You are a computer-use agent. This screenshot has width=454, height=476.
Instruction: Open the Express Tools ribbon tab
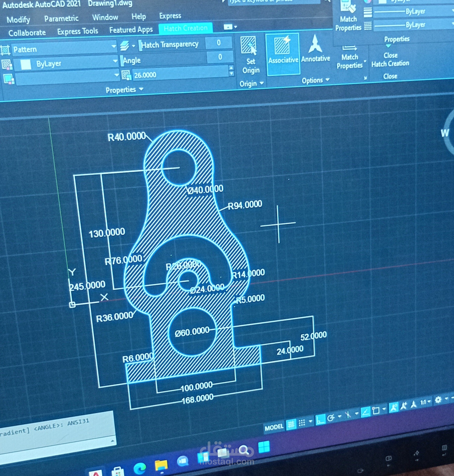coord(78,31)
